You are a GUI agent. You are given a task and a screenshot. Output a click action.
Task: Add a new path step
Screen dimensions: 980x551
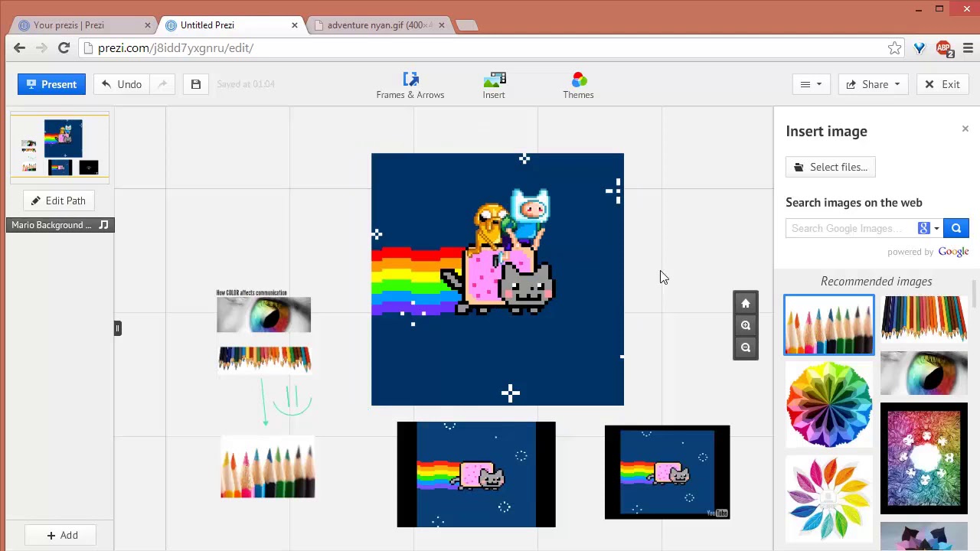pyautogui.click(x=61, y=535)
